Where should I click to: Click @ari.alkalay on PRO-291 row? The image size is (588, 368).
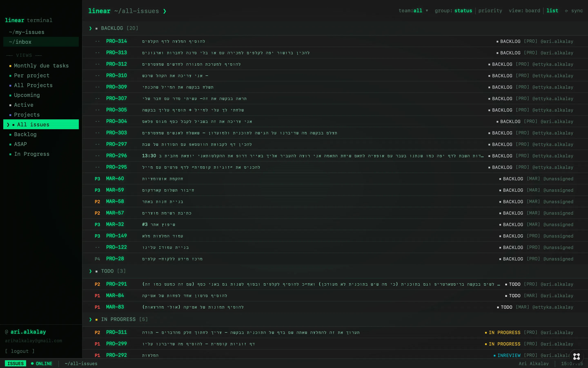[x=557, y=284]
